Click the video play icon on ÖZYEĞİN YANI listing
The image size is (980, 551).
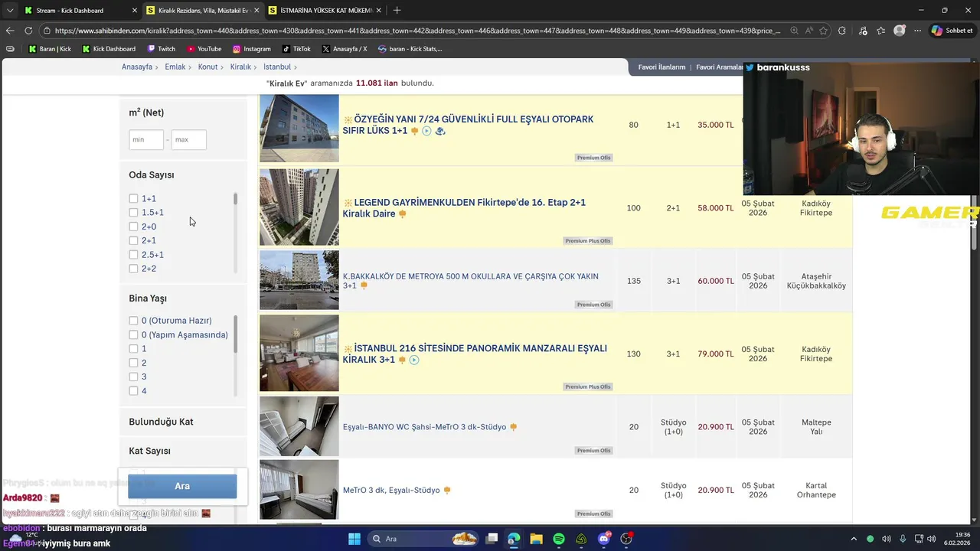click(x=427, y=131)
